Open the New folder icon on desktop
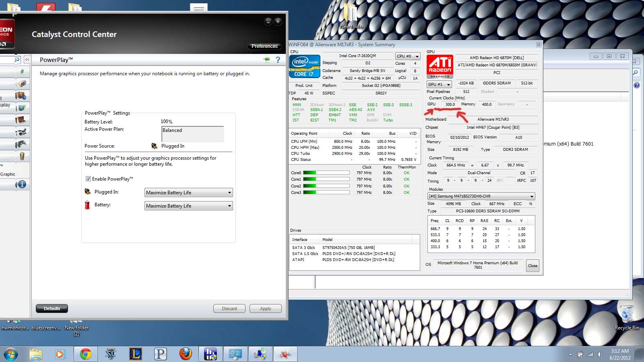The image size is (644, 362). click(351, 17)
